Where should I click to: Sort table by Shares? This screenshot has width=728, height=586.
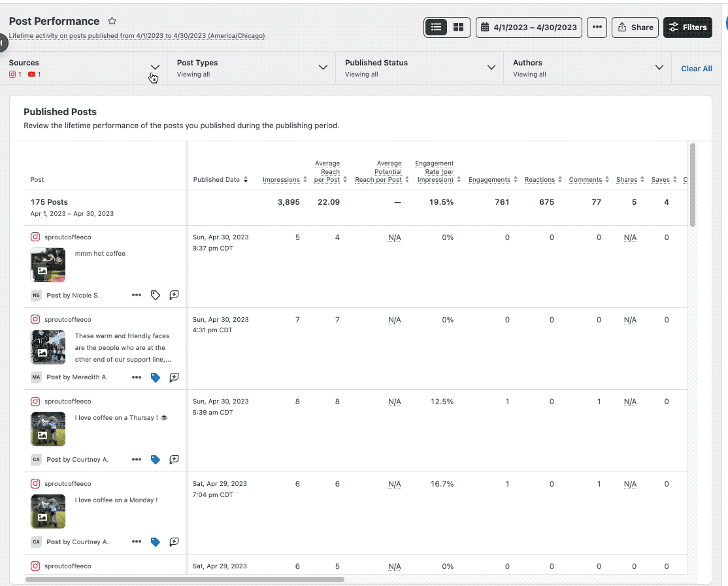click(642, 180)
